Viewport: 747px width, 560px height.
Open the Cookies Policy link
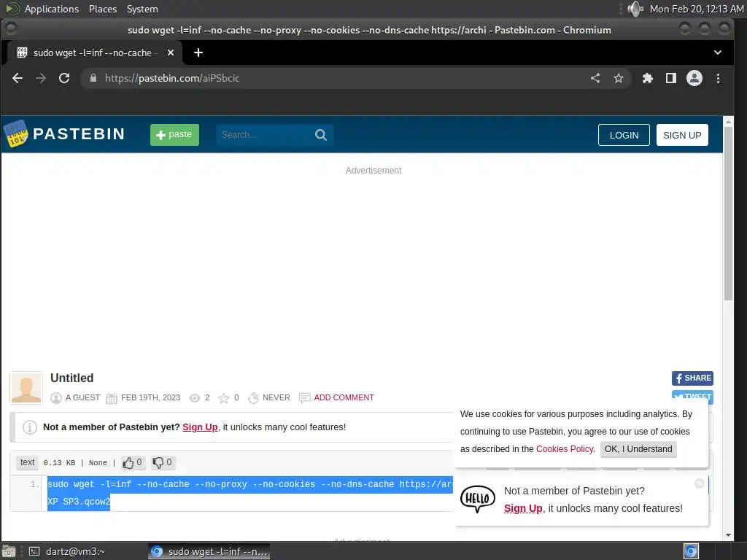(565, 449)
